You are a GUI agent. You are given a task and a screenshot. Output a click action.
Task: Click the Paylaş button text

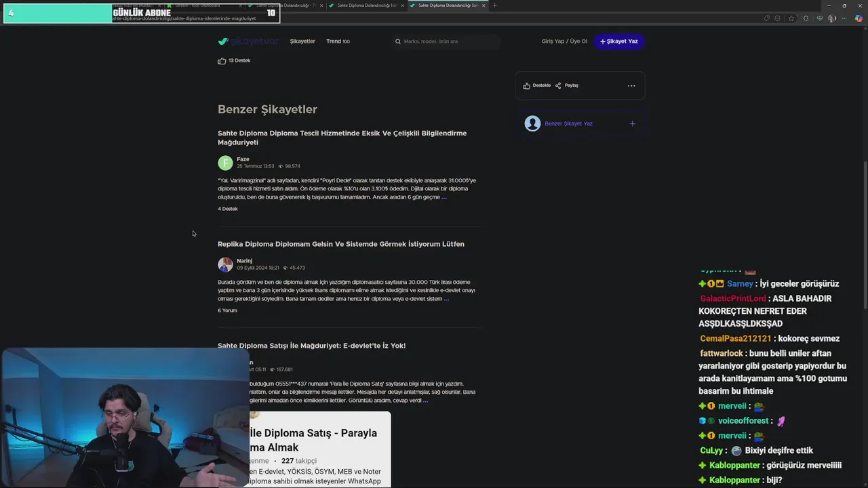click(x=572, y=85)
